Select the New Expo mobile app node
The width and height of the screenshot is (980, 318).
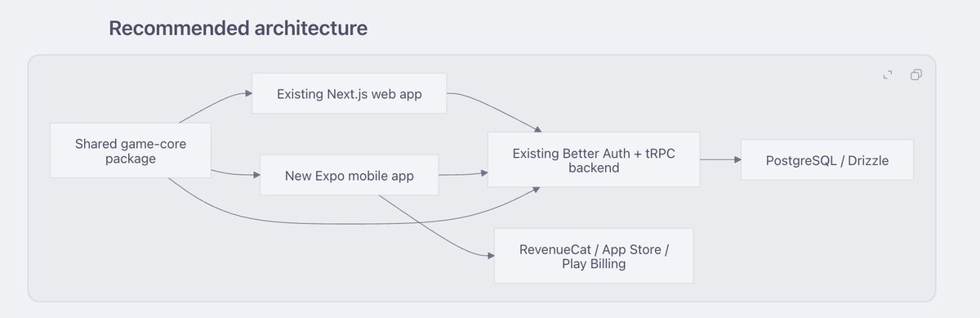(350, 175)
